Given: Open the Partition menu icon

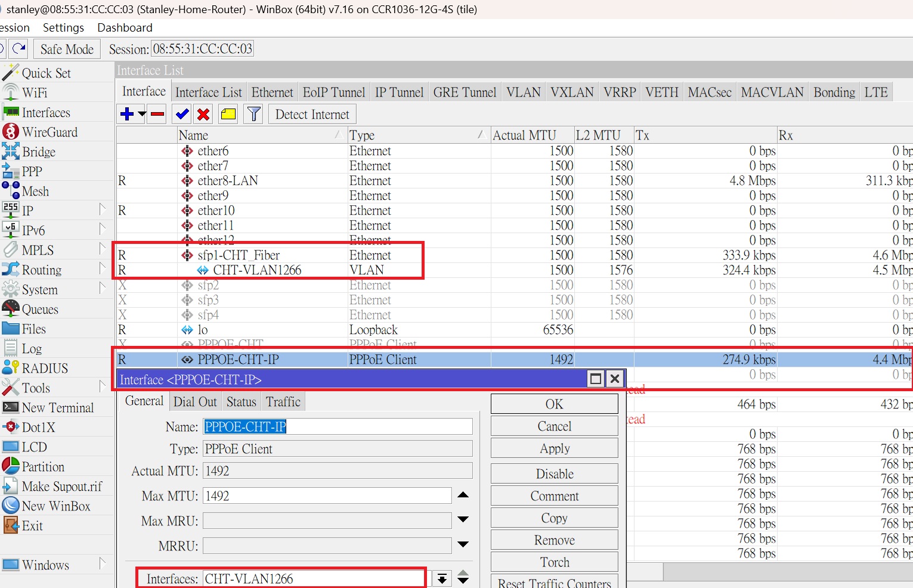Looking at the screenshot, I should pyautogui.click(x=11, y=466).
